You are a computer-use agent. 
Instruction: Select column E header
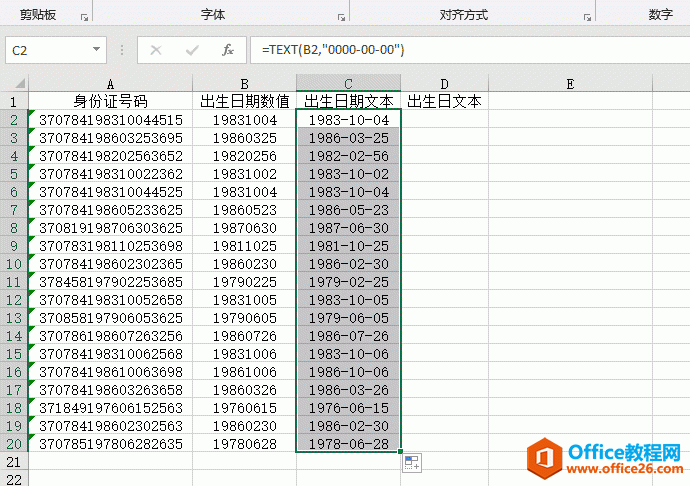pyautogui.click(x=570, y=83)
